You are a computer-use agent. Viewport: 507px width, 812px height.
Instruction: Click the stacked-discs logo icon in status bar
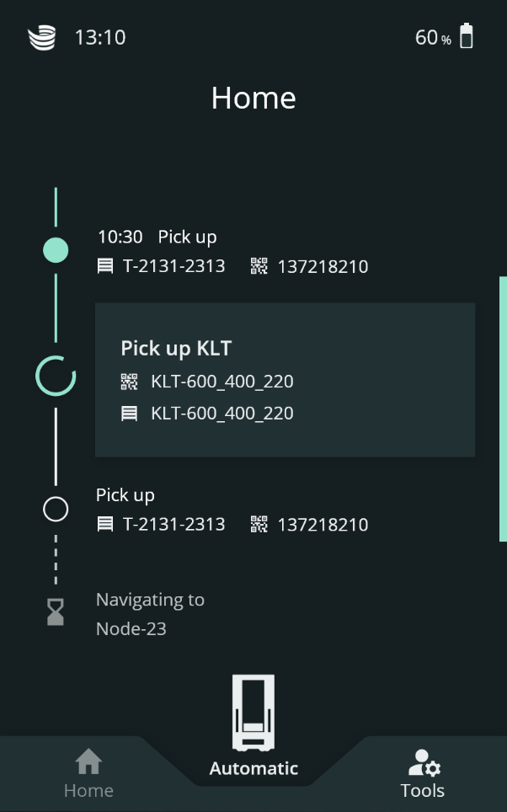coord(41,38)
